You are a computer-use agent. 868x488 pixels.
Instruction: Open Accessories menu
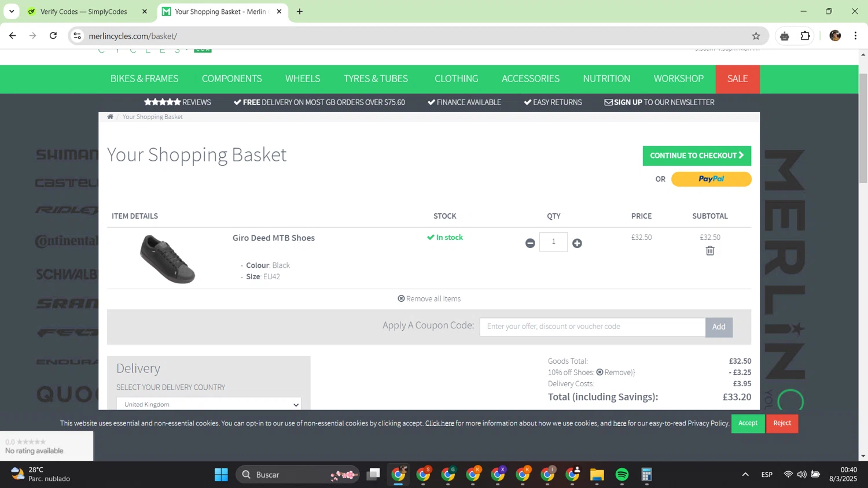click(531, 79)
